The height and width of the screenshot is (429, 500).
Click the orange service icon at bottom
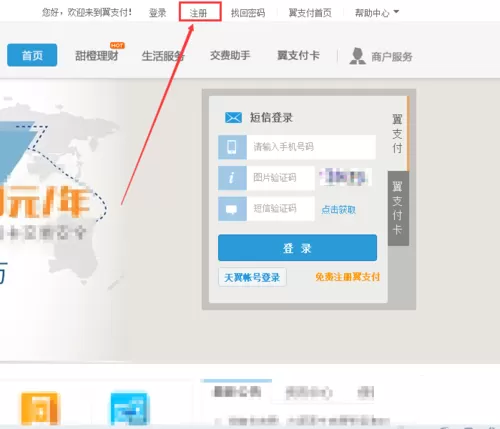pyautogui.click(x=40, y=408)
